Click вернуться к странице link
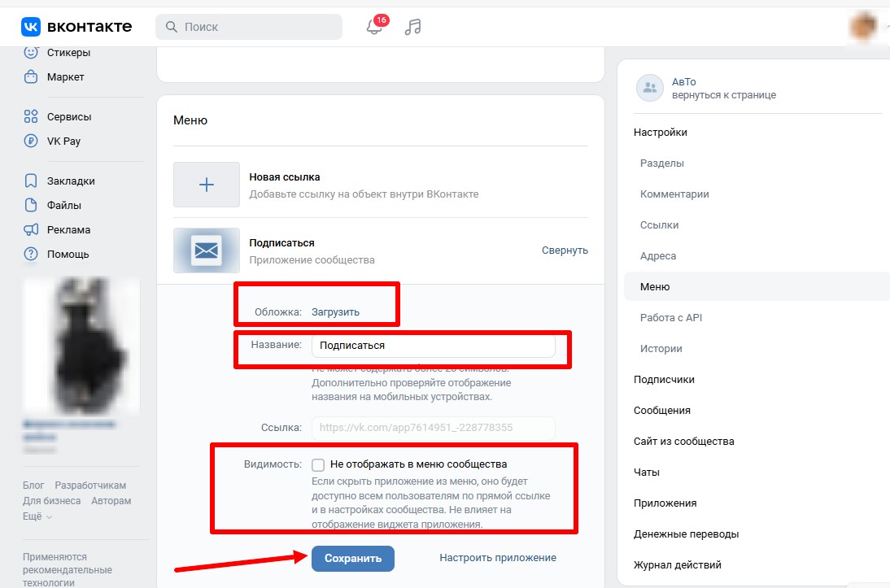 tap(724, 95)
